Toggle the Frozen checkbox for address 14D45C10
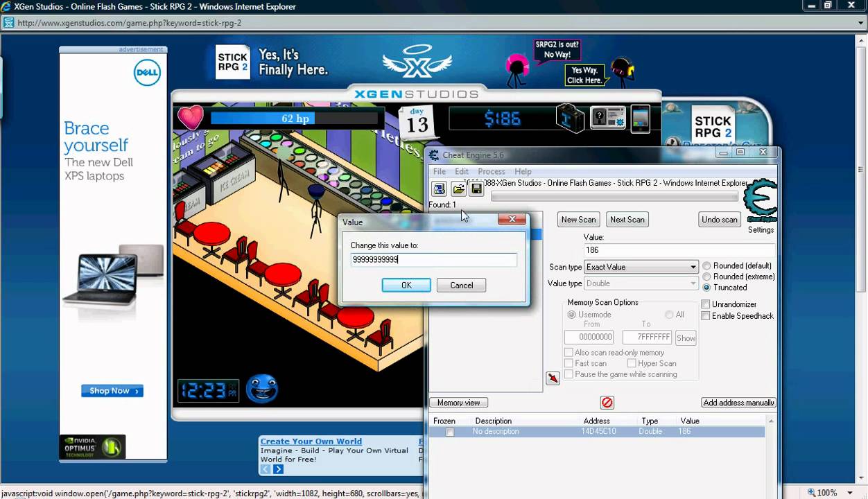The height and width of the screenshot is (499, 868). (450, 432)
